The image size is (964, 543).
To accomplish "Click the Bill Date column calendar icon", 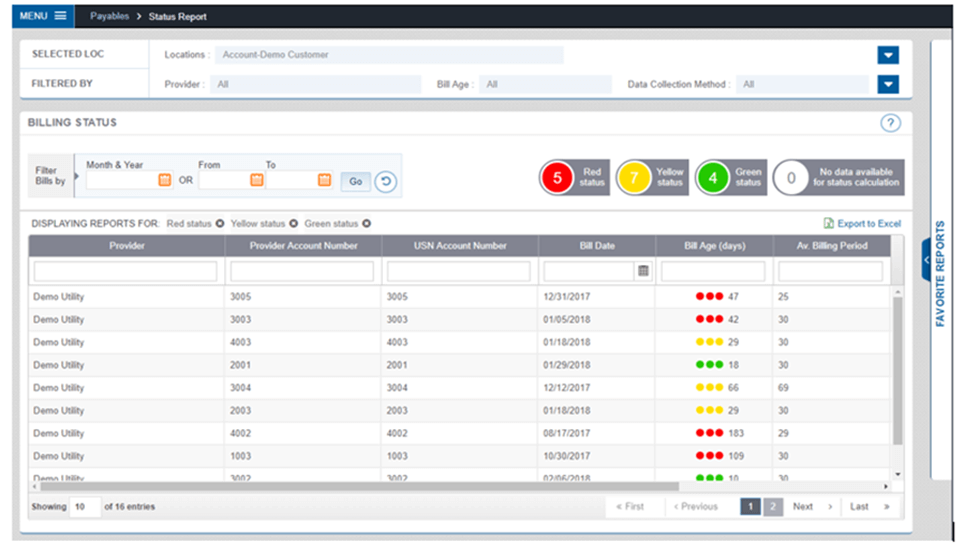I will click(643, 271).
